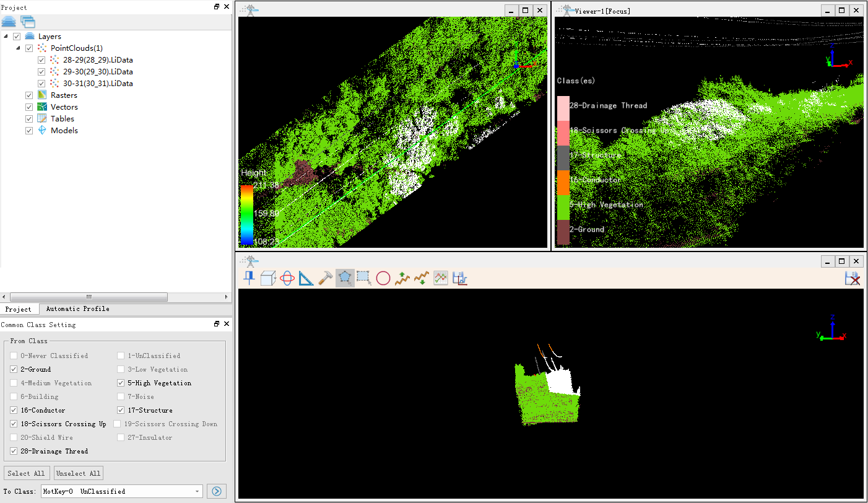The image size is (868, 503).
Task: Click the windows cascade icon in Project panel
Action: click(28, 22)
